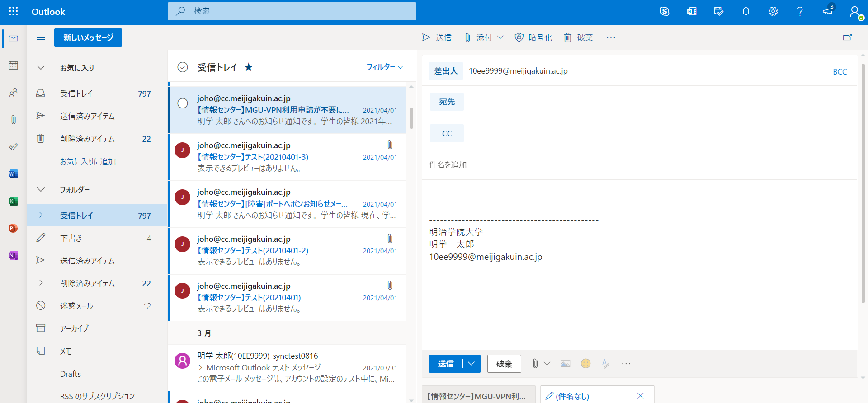Image resolution: width=868 pixels, height=403 pixels.
Task: Show the BCC field
Action: click(840, 72)
